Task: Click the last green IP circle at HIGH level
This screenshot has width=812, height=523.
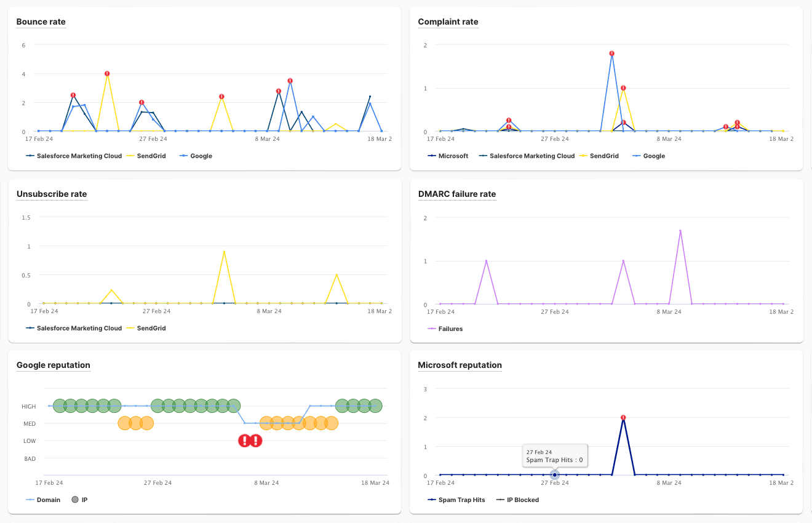Action: click(x=375, y=406)
